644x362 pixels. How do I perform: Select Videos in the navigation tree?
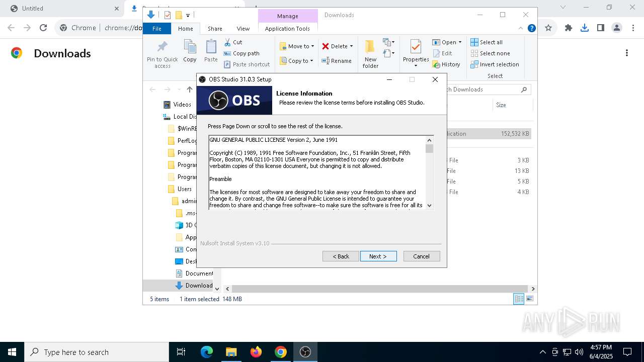click(177, 105)
